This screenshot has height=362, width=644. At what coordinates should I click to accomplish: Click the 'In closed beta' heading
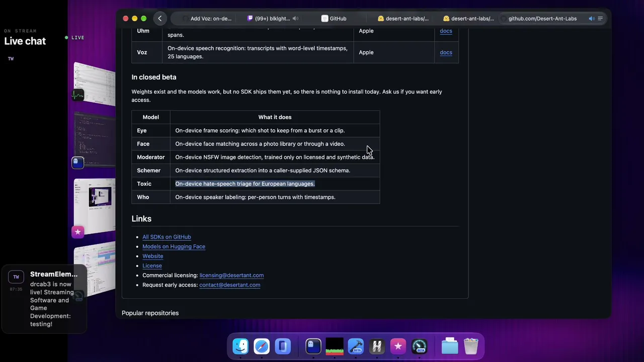154,77
